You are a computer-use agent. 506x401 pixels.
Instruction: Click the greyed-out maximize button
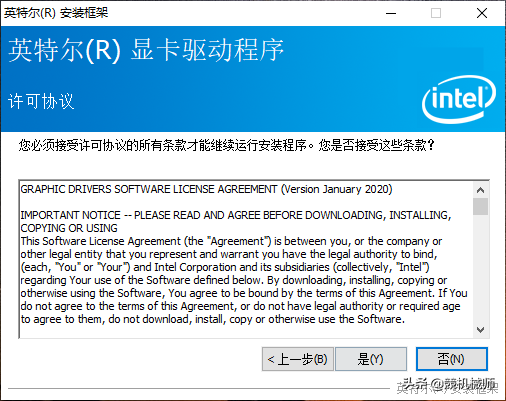436,13
